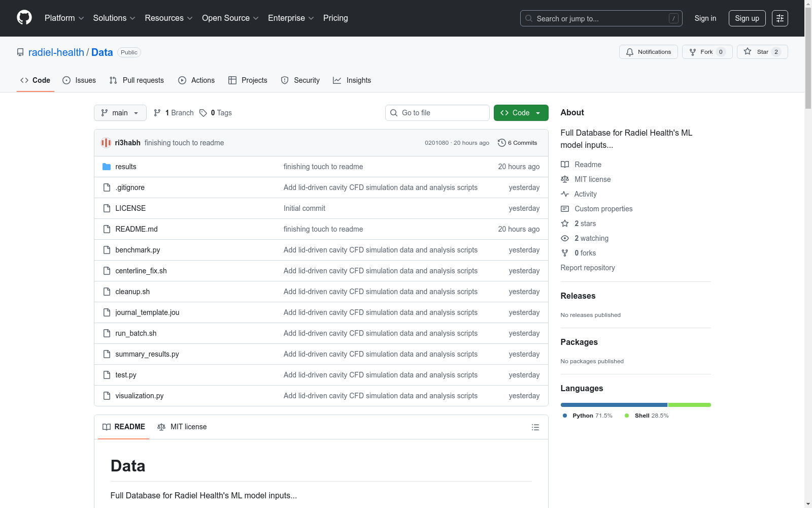
Task: Open the green Code dropdown
Action: pyautogui.click(x=521, y=113)
